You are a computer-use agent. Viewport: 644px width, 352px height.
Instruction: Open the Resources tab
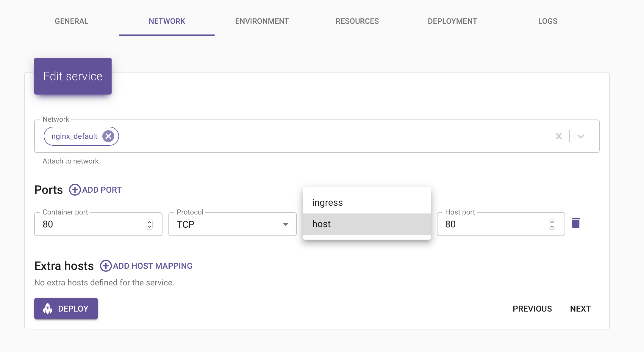(x=357, y=21)
